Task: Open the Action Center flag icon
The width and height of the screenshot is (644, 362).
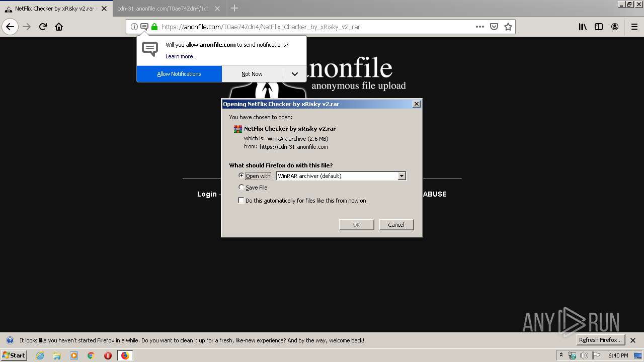Action: 596,355
